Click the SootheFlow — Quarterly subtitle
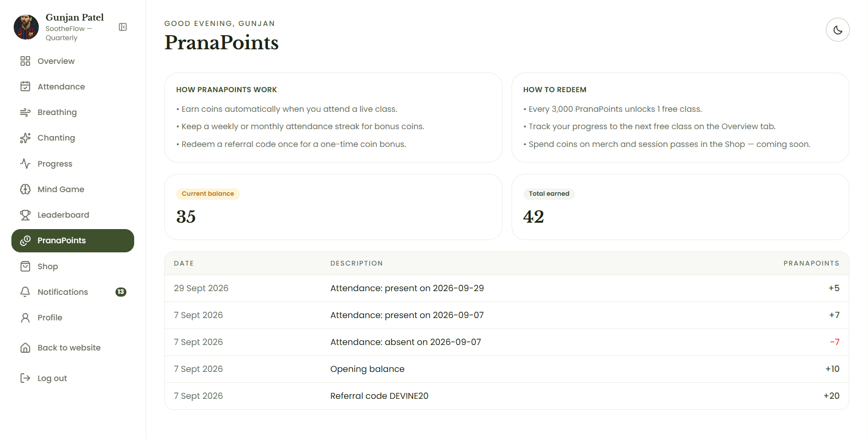This screenshot has height=439, width=868. tap(69, 33)
